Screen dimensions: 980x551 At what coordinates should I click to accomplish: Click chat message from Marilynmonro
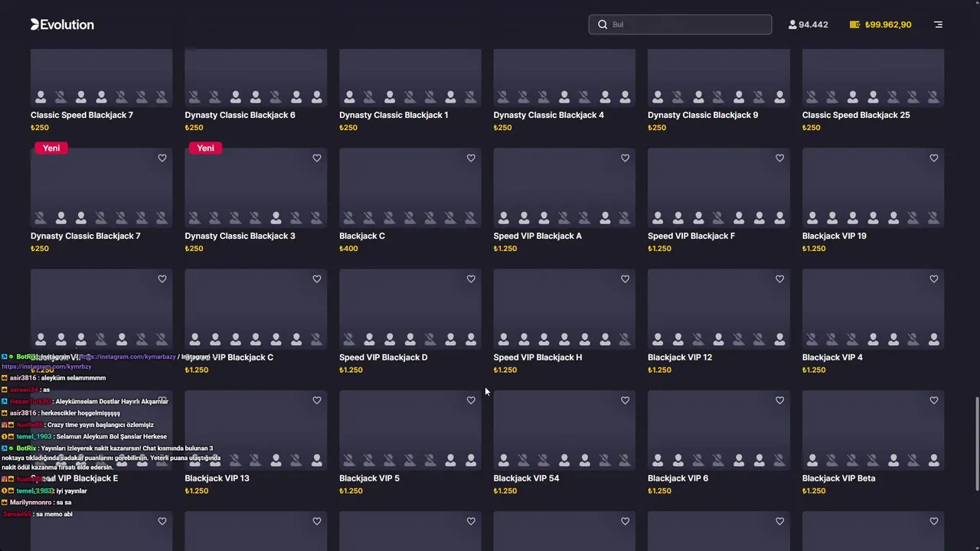pyautogui.click(x=37, y=503)
